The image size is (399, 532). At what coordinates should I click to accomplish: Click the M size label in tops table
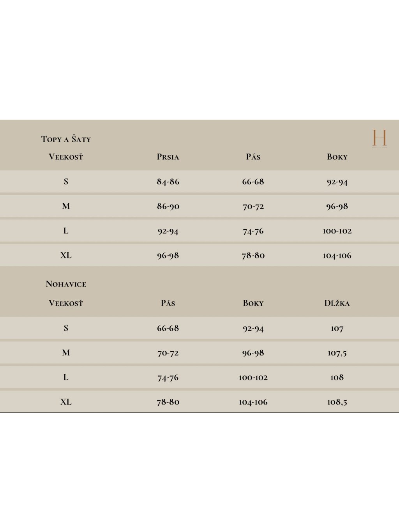[x=66, y=206]
